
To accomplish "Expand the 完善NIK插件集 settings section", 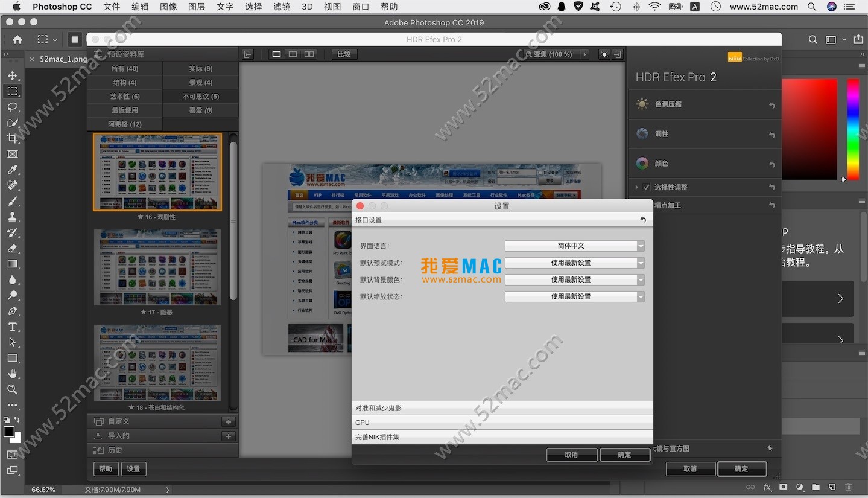I will click(x=502, y=437).
